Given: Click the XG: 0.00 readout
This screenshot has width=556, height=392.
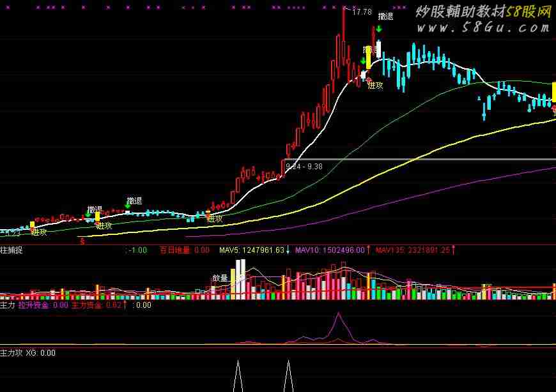Looking at the screenshot, I should [x=40, y=352].
